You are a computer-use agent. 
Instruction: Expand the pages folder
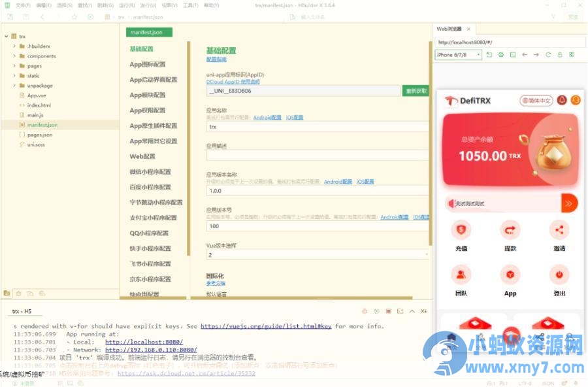14,65
